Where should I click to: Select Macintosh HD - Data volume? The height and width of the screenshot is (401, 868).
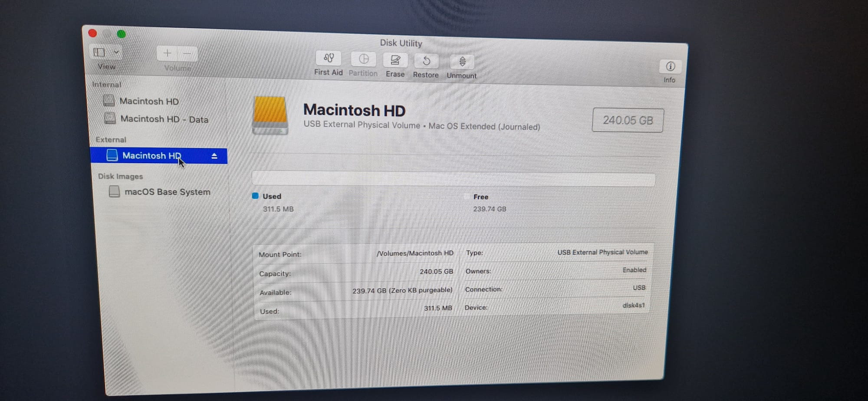[164, 119]
